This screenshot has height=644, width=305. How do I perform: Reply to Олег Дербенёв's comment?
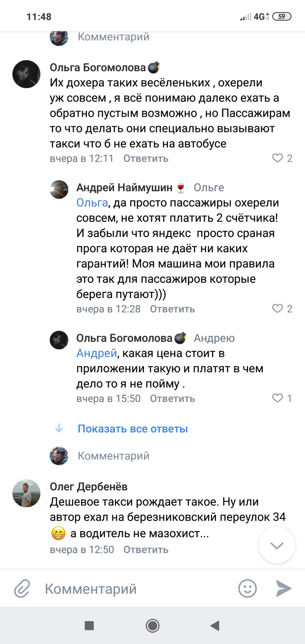pos(146,549)
